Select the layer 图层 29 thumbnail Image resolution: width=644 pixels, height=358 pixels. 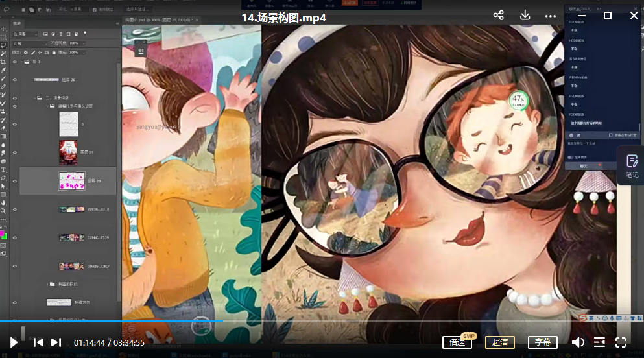coord(72,180)
